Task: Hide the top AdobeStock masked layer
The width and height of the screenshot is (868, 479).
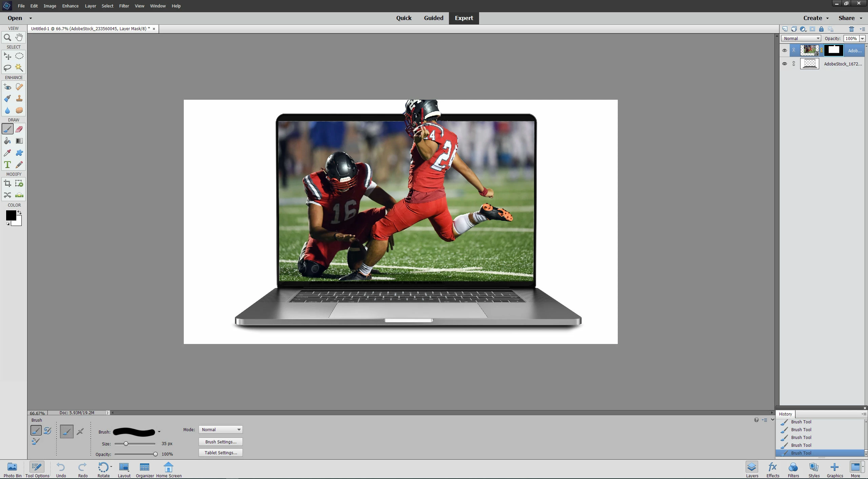Action: [784, 51]
